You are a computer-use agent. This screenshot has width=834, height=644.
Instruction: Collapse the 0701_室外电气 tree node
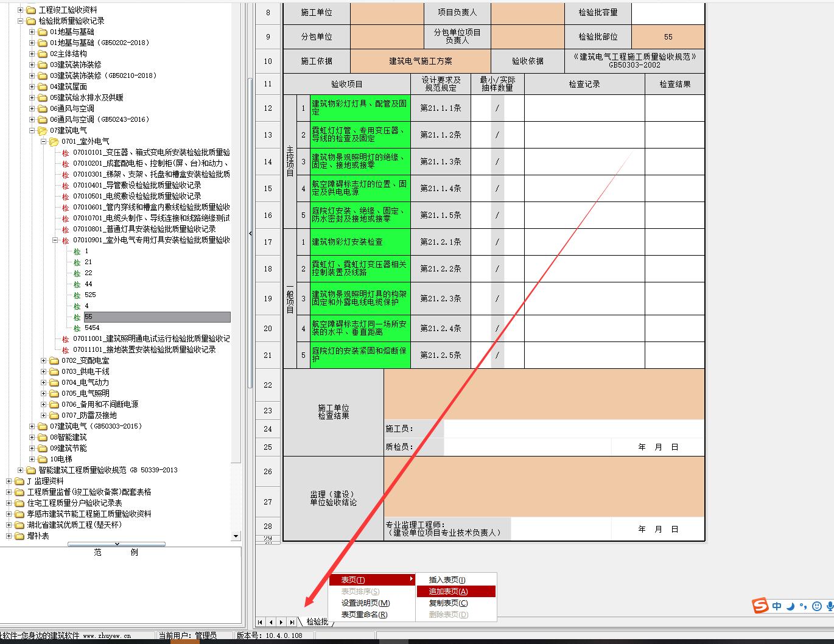pyautogui.click(x=44, y=142)
